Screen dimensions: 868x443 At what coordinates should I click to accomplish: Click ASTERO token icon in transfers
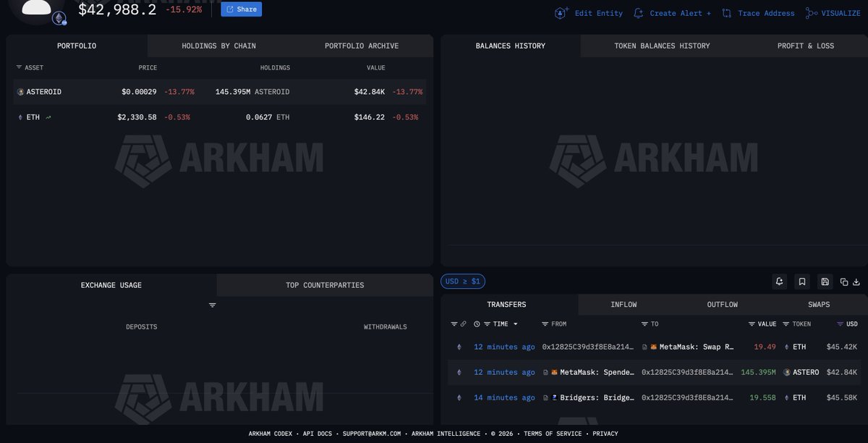(787, 373)
